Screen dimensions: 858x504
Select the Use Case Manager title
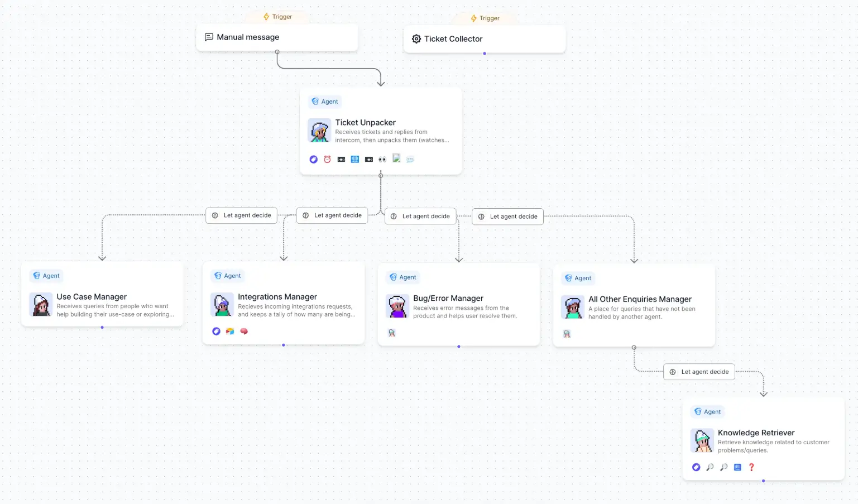(92, 297)
